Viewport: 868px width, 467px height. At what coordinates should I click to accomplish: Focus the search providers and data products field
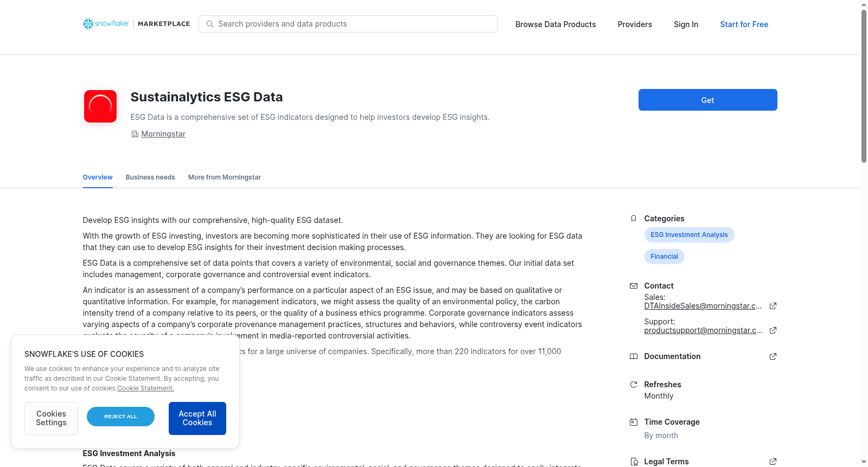pyautogui.click(x=348, y=24)
